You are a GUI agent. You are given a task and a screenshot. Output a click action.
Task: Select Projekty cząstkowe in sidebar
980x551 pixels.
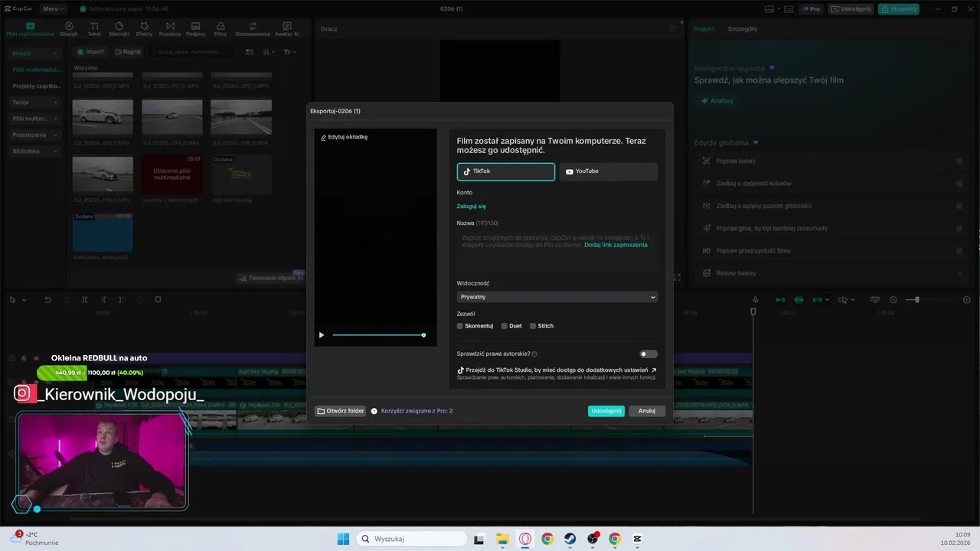[36, 86]
